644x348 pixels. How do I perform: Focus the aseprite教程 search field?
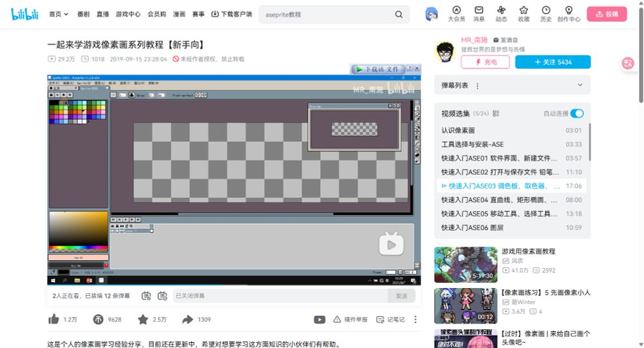click(x=327, y=14)
